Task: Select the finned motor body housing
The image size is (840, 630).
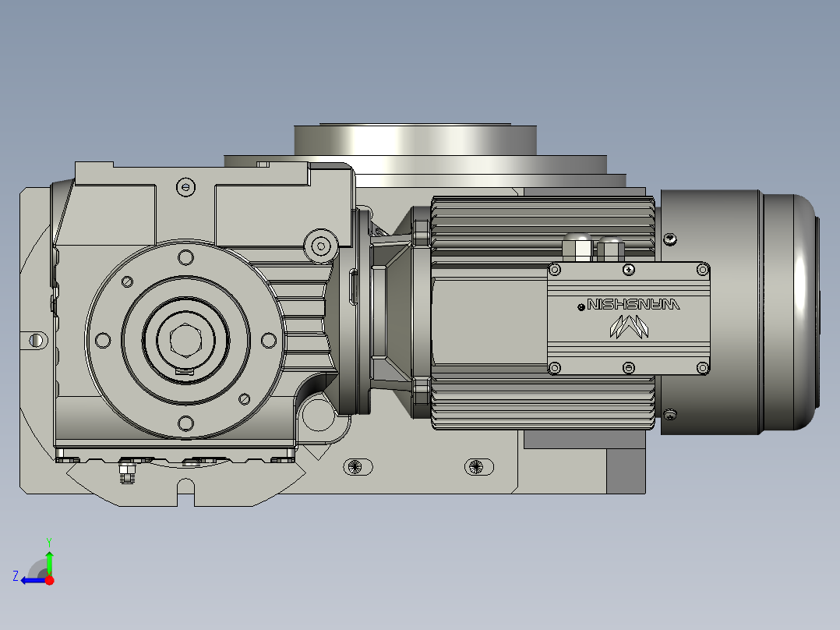Action: [542, 313]
